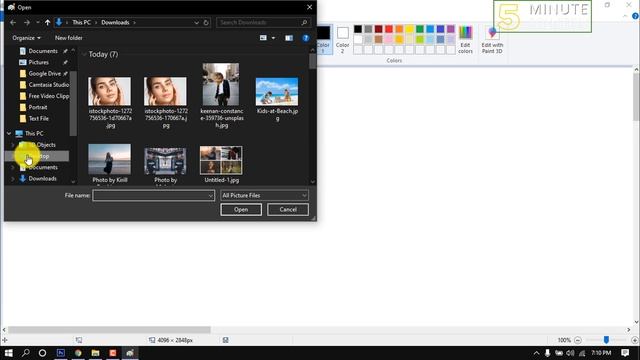Open Google Drive folder in sidebar

(x=44, y=73)
